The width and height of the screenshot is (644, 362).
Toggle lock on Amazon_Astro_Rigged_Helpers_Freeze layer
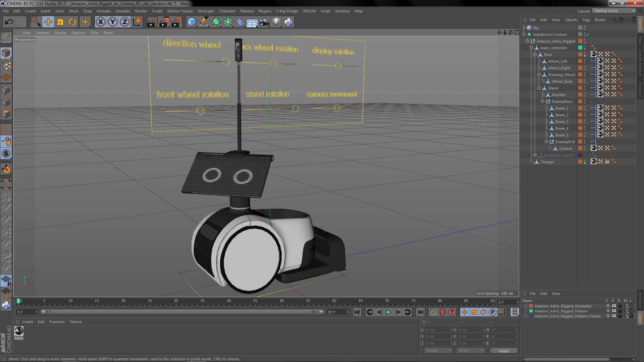click(632, 316)
